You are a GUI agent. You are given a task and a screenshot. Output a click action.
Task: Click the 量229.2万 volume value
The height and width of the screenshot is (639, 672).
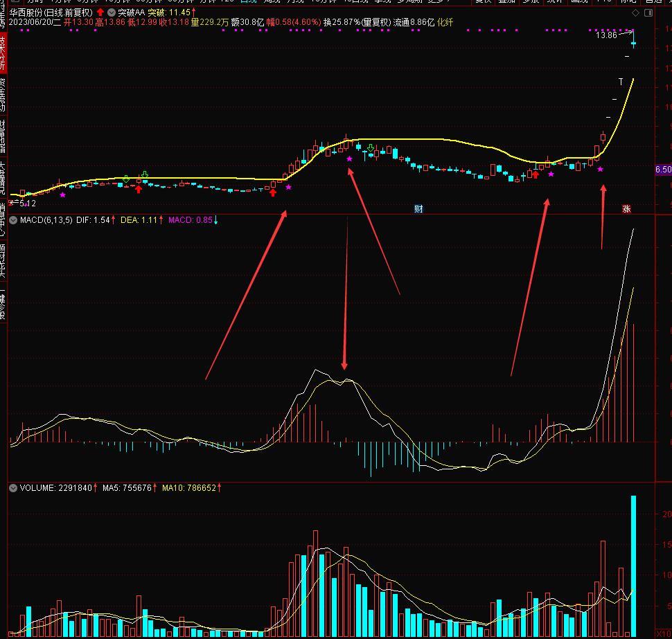(210, 22)
